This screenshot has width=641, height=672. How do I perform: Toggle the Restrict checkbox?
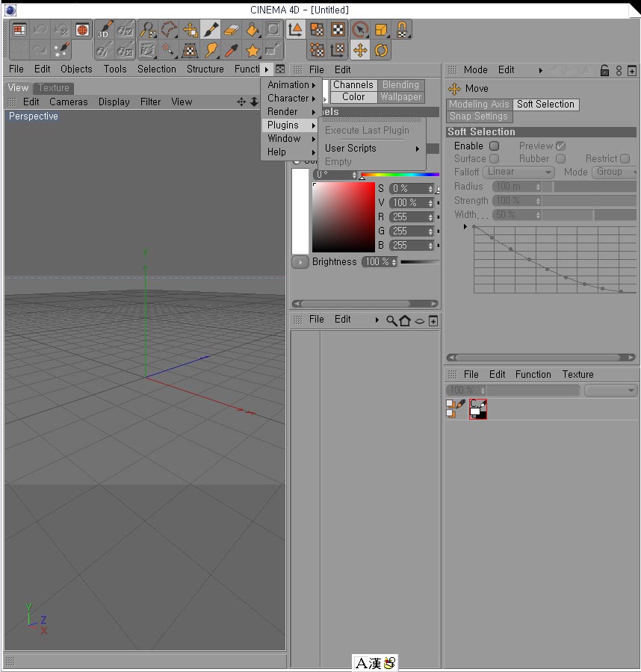click(x=625, y=158)
